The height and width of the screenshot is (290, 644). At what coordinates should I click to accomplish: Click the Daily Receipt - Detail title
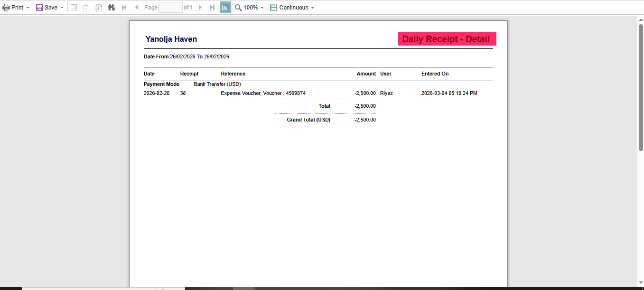pos(446,39)
